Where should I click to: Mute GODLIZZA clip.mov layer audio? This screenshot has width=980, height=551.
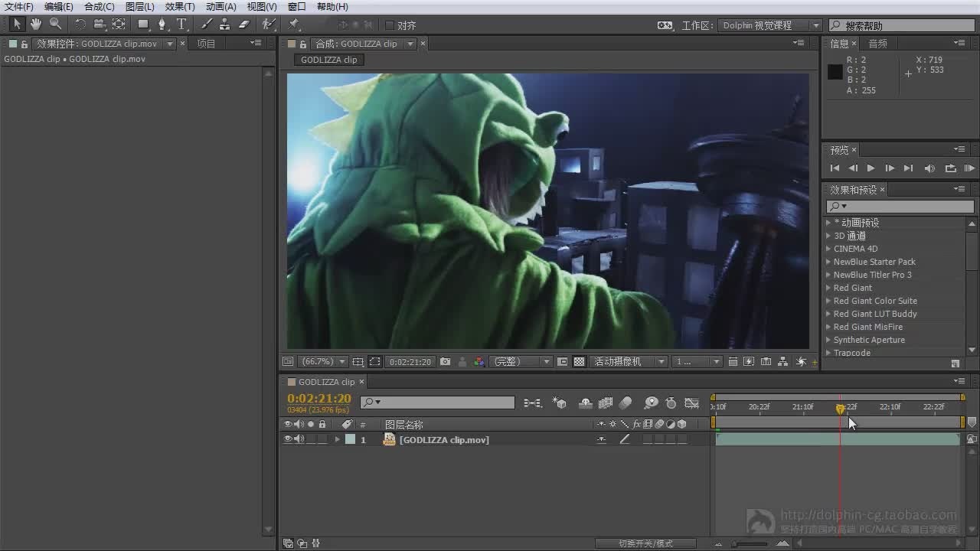(x=299, y=439)
